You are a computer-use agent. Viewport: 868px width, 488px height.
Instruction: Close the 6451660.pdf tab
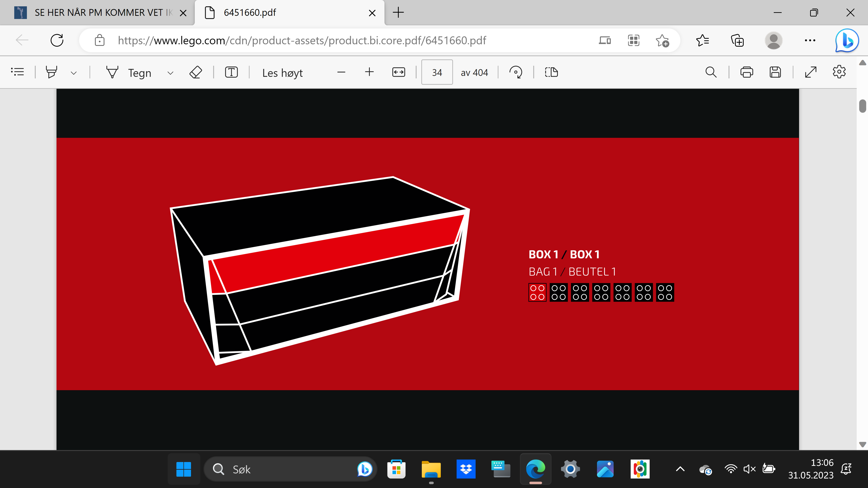(372, 13)
